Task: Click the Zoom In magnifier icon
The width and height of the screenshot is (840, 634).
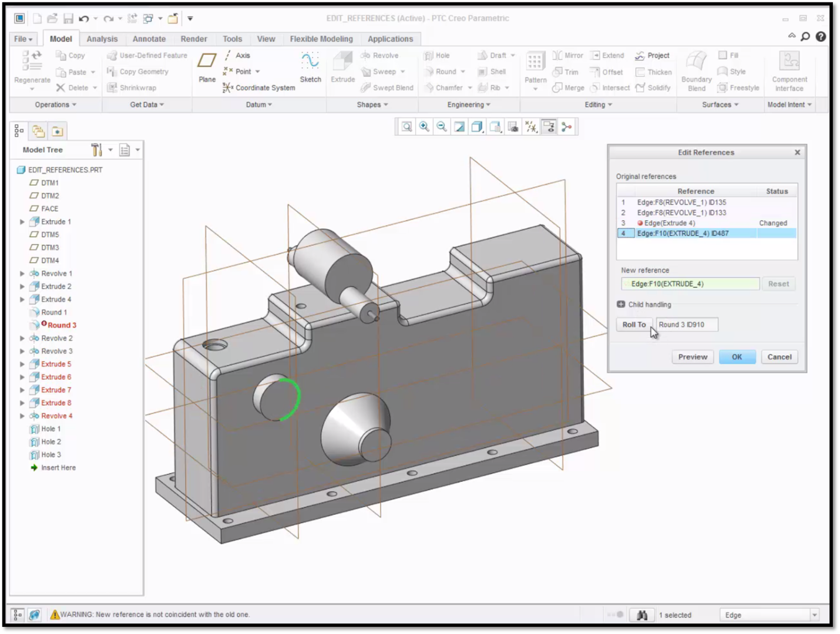Action: (424, 127)
